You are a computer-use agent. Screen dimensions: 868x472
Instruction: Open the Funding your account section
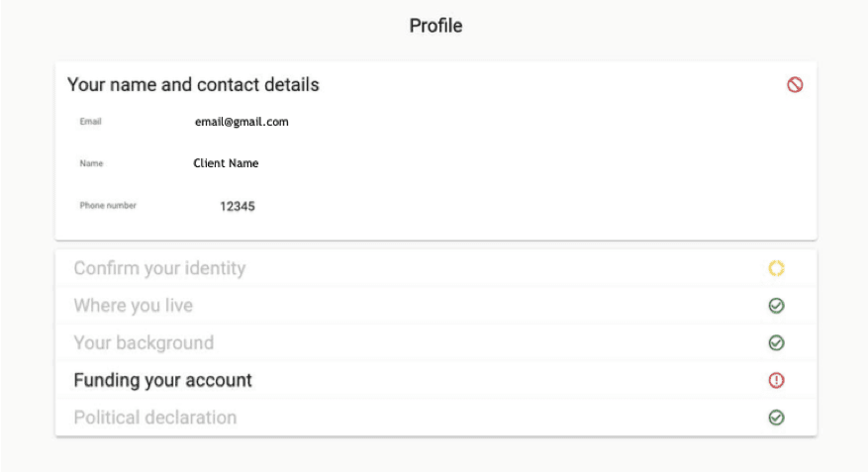click(436, 380)
